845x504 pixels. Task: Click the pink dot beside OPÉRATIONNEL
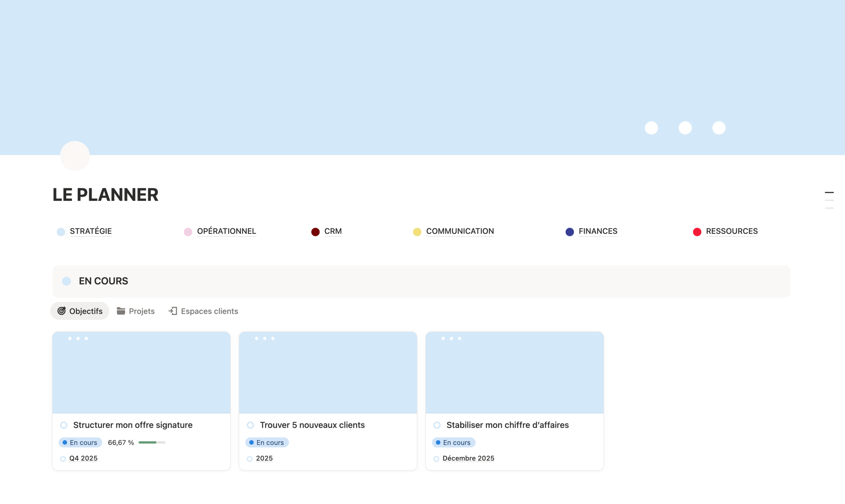[x=188, y=231]
